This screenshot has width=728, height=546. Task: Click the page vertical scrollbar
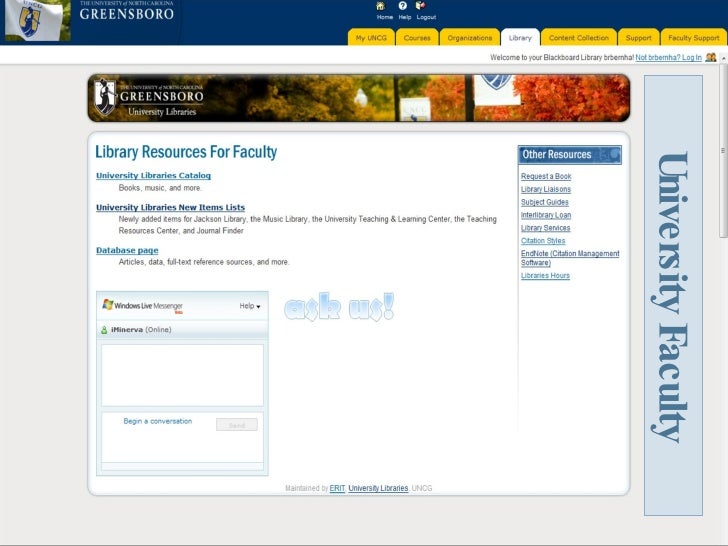point(723,151)
